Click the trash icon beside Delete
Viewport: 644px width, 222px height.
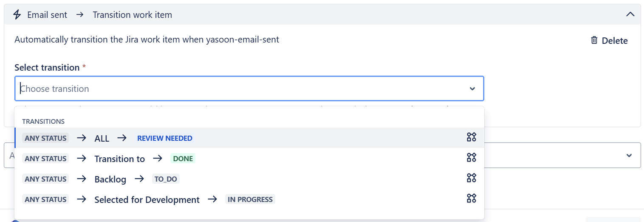[594, 40]
